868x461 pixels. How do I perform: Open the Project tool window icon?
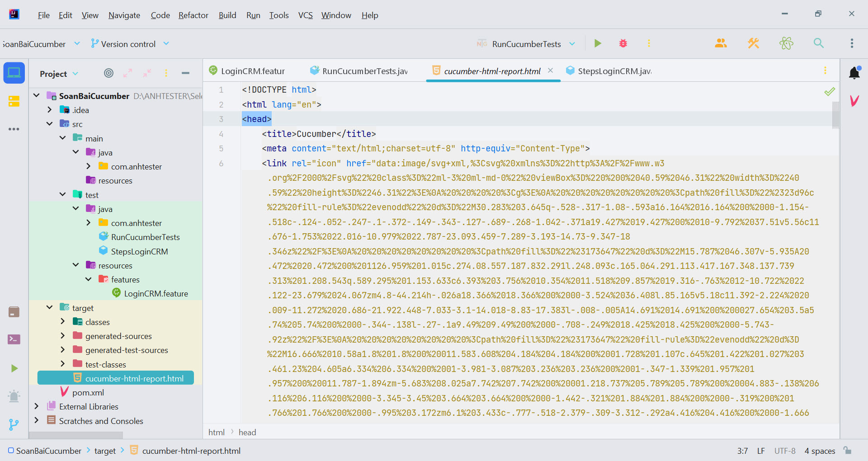tap(14, 73)
